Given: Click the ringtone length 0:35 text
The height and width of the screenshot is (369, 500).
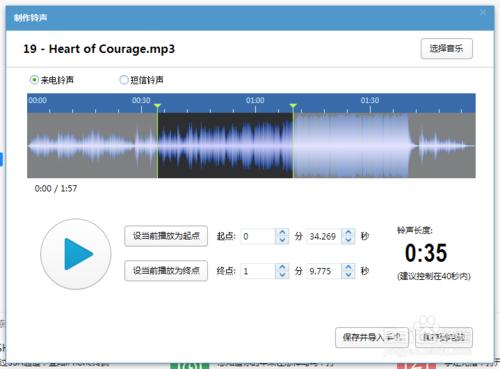Looking at the screenshot, I should [x=426, y=253].
